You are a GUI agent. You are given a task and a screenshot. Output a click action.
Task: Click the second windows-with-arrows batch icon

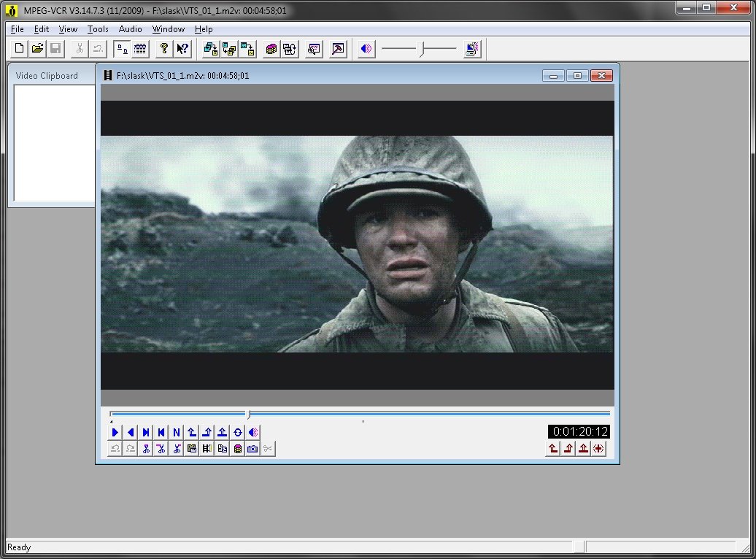pos(229,49)
